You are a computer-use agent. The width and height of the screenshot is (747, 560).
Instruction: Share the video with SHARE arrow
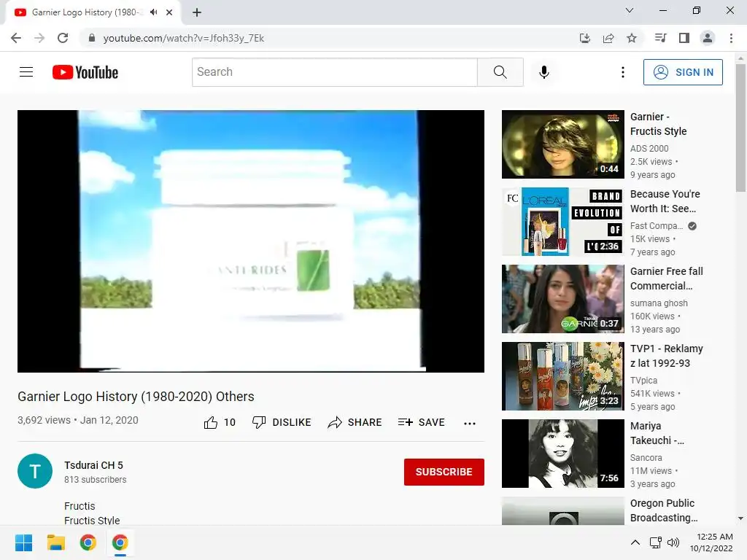355,422
